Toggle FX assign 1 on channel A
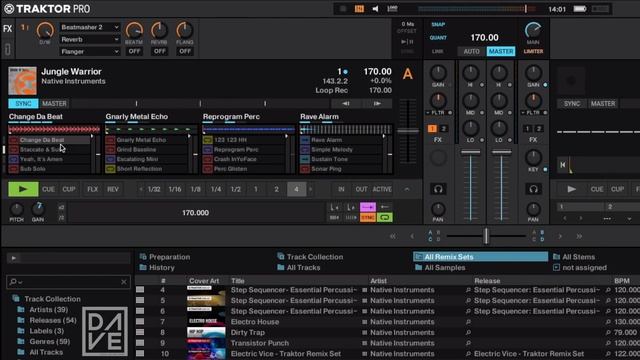This screenshot has width=640, height=360. click(x=432, y=129)
